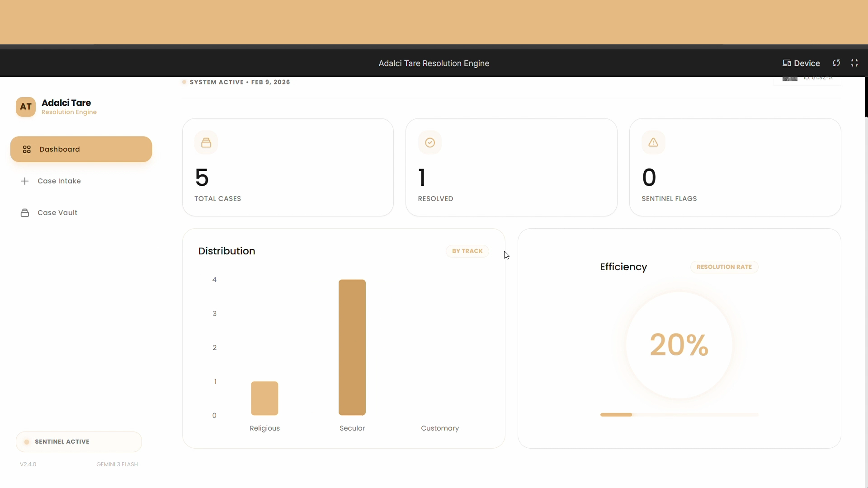The image size is (868, 488).
Task: Click the BY TRACK badge
Action: click(467, 251)
